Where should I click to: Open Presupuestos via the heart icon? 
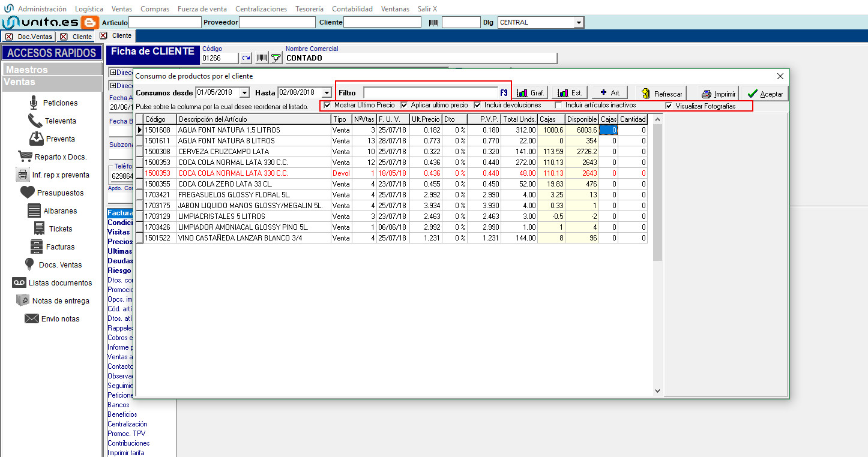[x=27, y=193]
